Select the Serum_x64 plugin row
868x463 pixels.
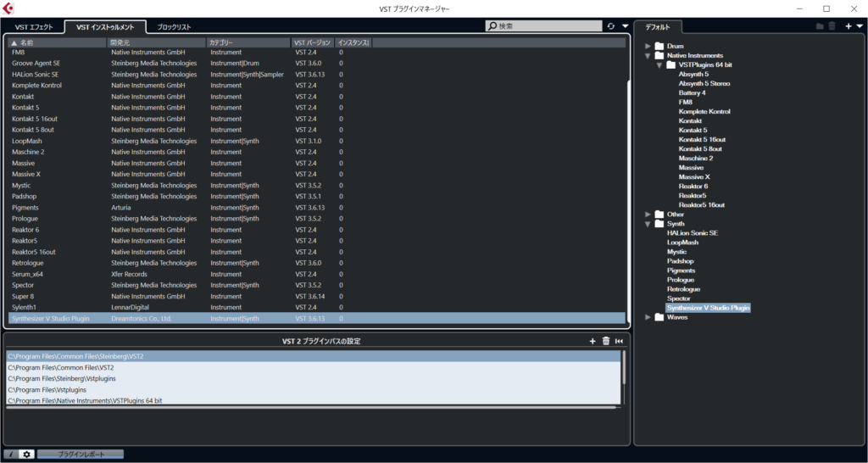click(x=317, y=274)
